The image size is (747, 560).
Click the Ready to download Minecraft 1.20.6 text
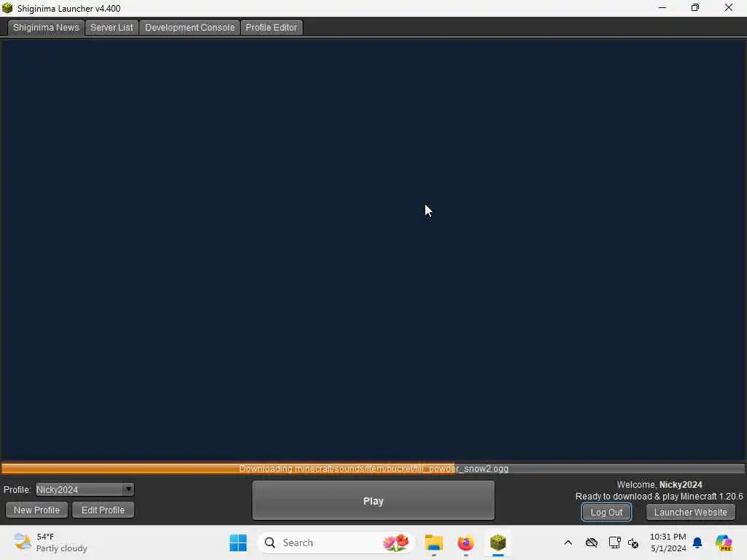coord(659,497)
